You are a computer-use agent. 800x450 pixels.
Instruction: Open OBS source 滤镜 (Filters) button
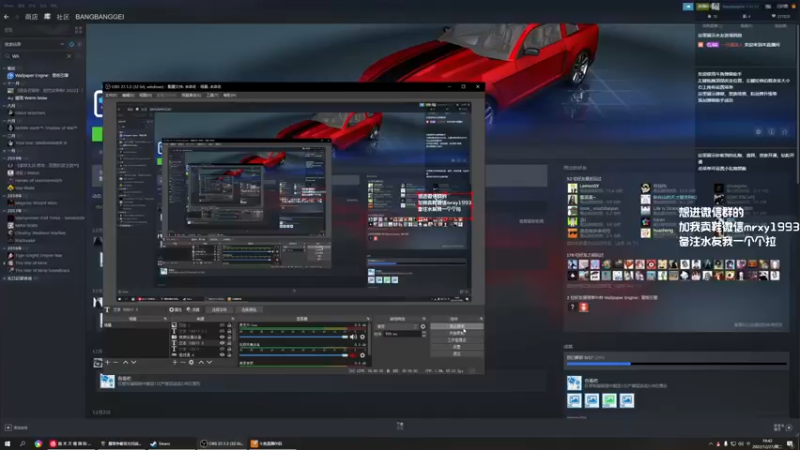tap(193, 310)
